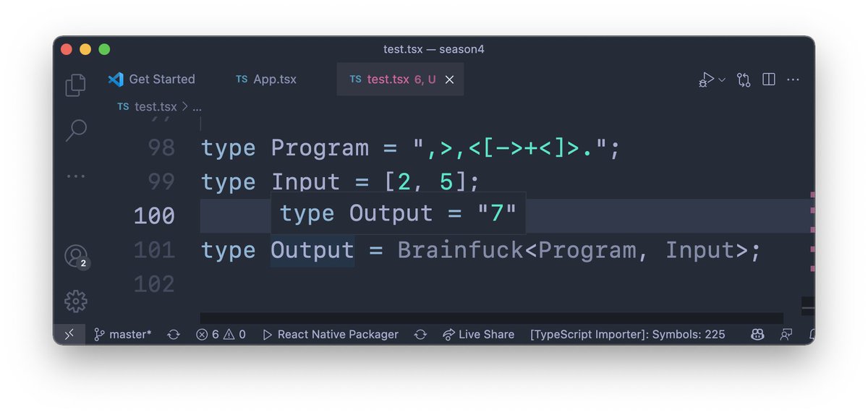This screenshot has height=415, width=868.
Task: Click the horizontal scrollbar below the editor
Action: tap(492, 318)
